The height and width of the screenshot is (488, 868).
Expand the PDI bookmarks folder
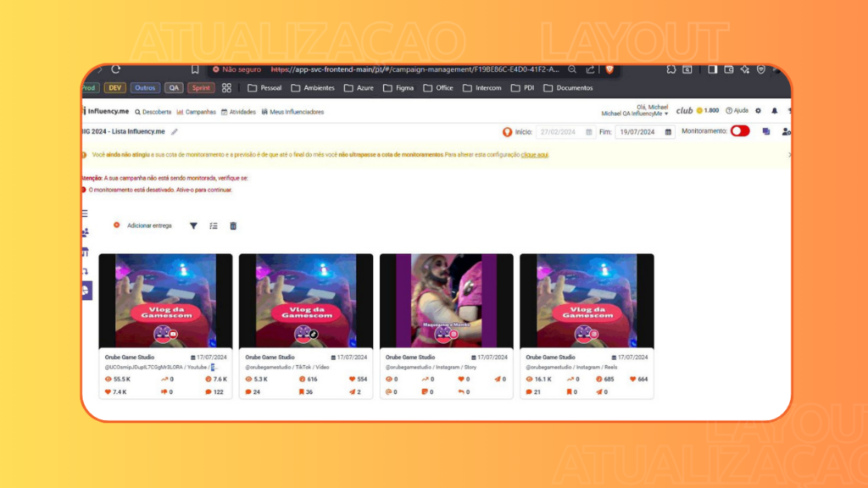[522, 88]
